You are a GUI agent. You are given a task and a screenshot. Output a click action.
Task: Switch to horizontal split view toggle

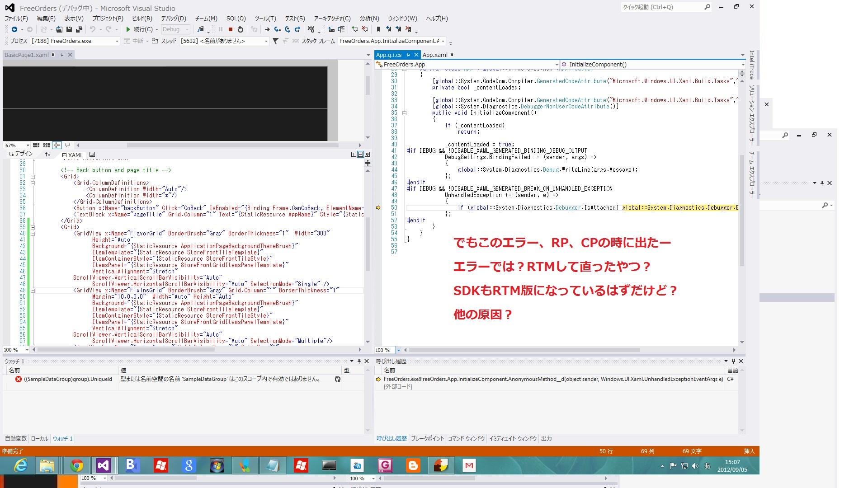tap(360, 155)
